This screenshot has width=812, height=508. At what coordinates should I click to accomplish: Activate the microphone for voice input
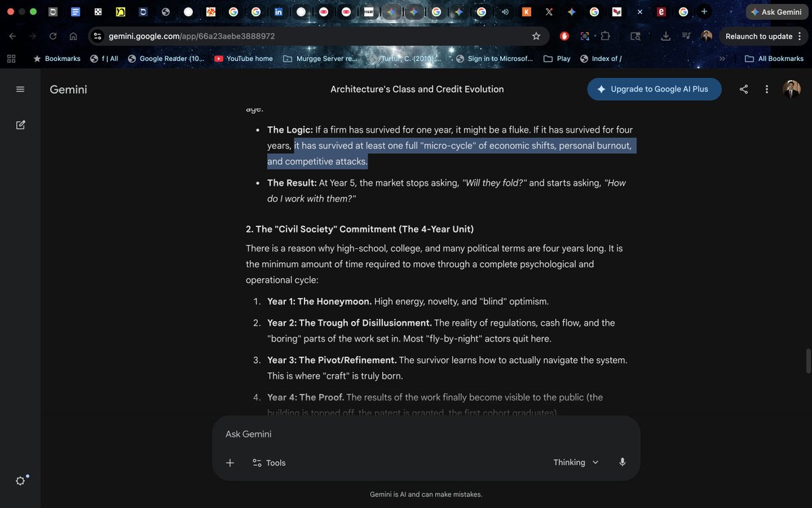[x=622, y=462]
